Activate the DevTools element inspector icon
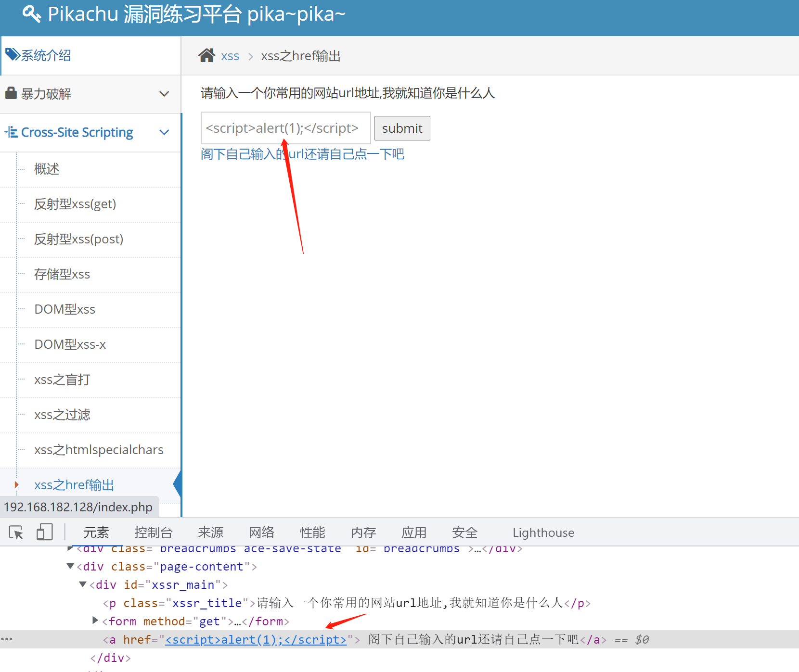 [16, 532]
